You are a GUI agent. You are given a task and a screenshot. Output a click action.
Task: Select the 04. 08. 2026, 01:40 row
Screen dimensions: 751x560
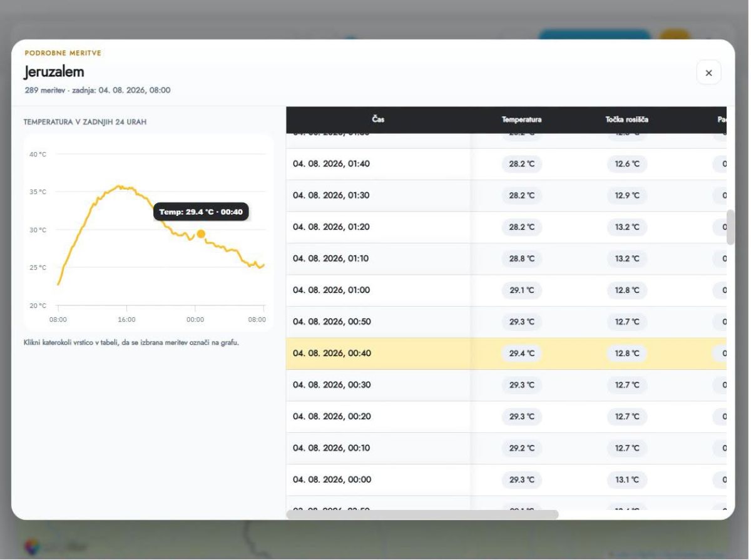[x=506, y=164]
